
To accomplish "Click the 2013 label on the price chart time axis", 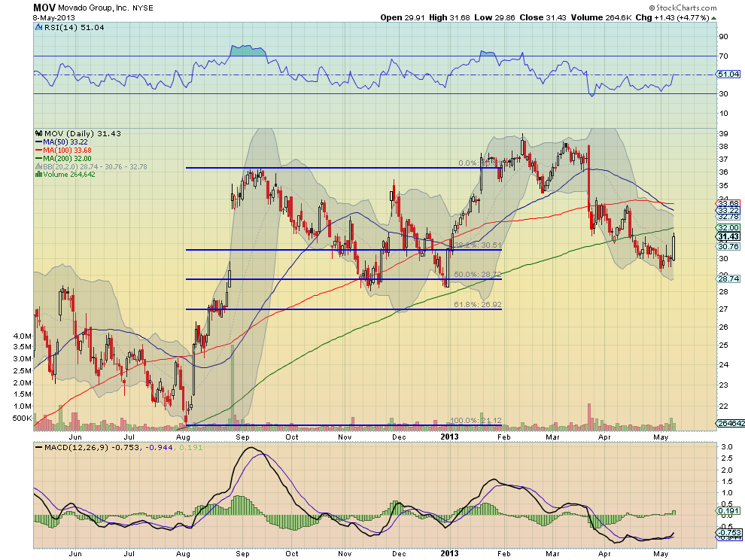I will (449, 437).
